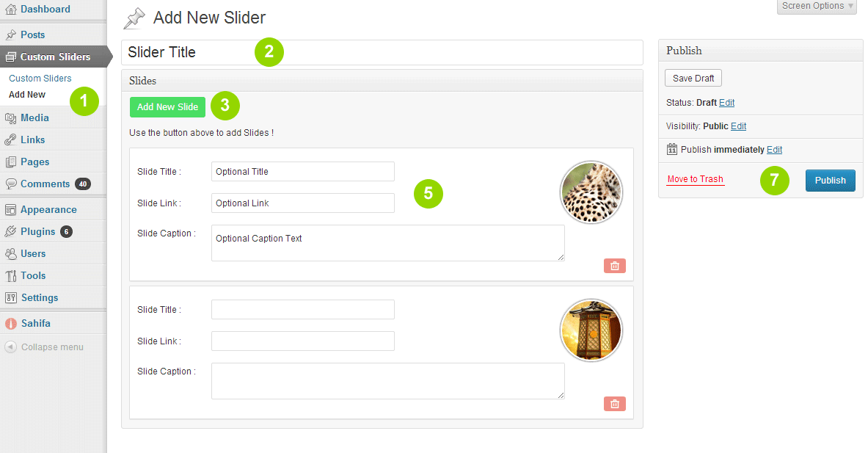Click the Sahifa theme icon
Viewport: 868px width, 453px height.
point(10,323)
